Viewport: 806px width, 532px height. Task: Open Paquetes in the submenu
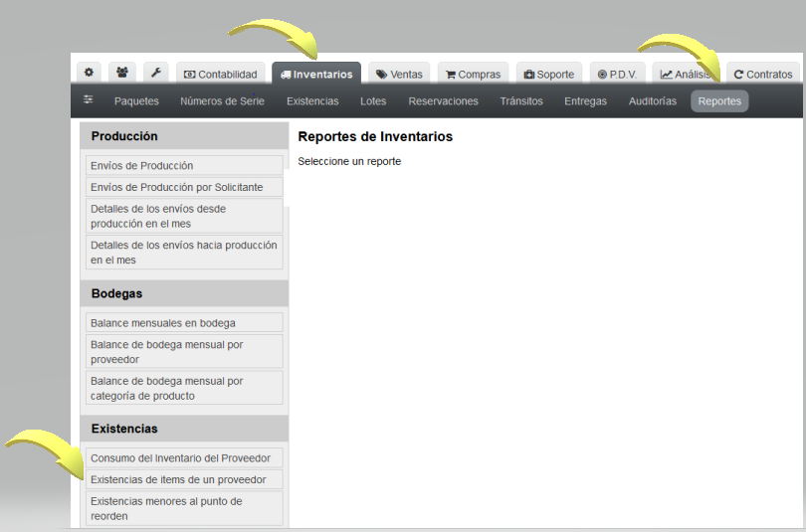pos(136,101)
